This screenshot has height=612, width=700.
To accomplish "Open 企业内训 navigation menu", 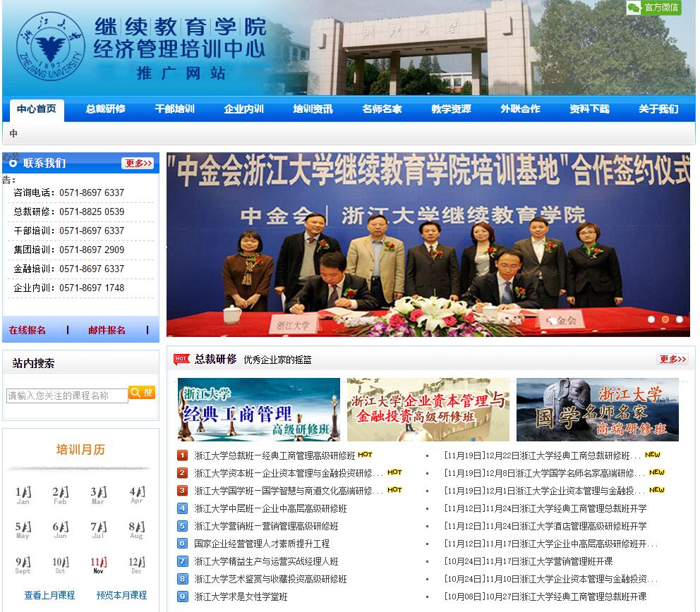I will [x=243, y=109].
